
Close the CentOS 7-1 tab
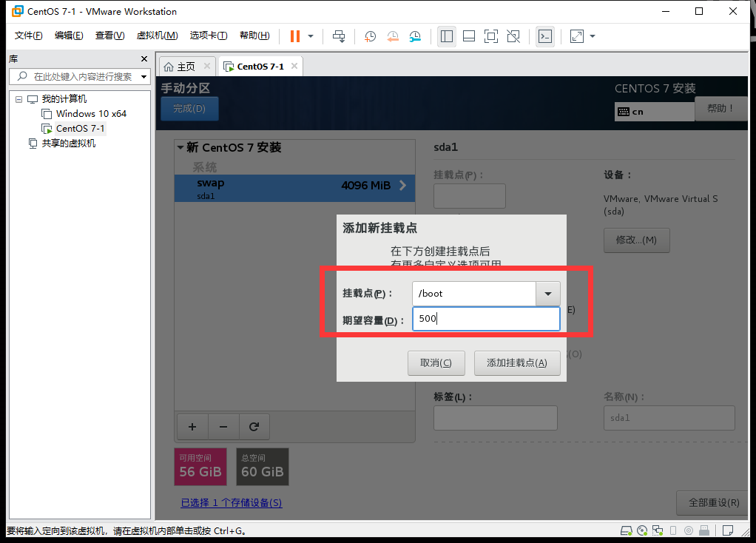tap(294, 66)
